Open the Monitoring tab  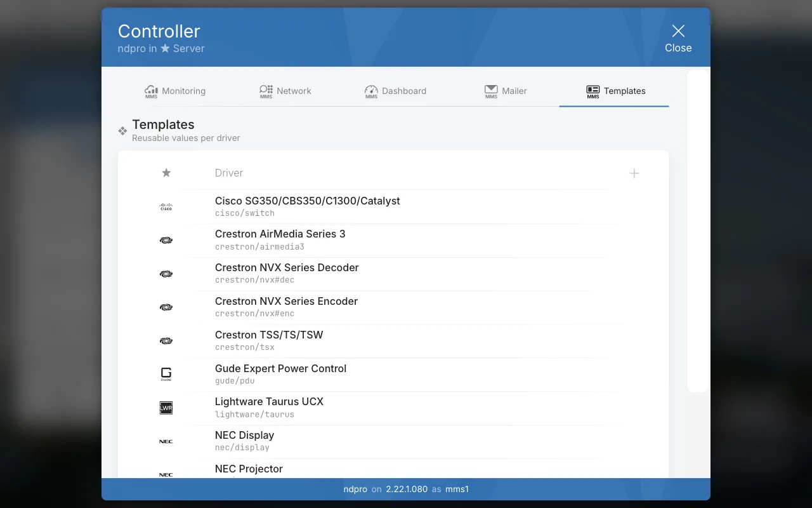tap(175, 91)
